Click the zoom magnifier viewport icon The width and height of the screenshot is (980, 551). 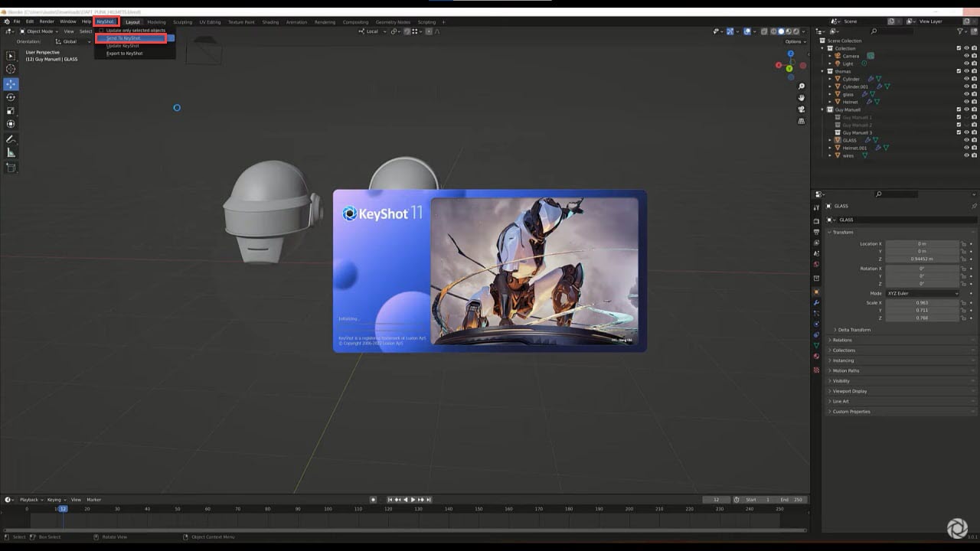coord(801,86)
